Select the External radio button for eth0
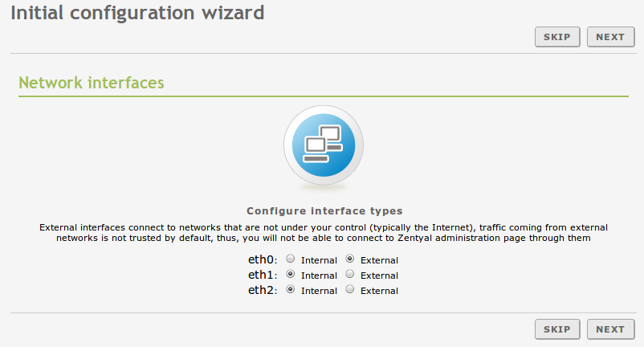The width and height of the screenshot is (644, 347). click(350, 259)
